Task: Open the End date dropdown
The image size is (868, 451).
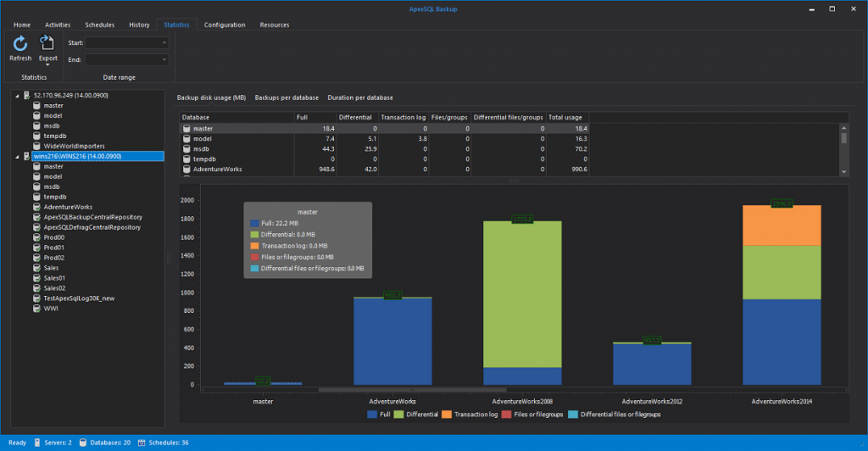Action: point(164,59)
